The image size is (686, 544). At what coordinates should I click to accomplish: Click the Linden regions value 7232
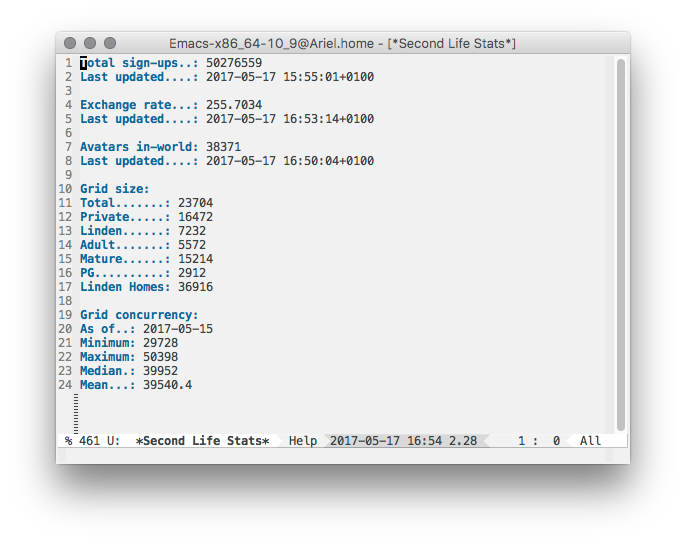192,231
